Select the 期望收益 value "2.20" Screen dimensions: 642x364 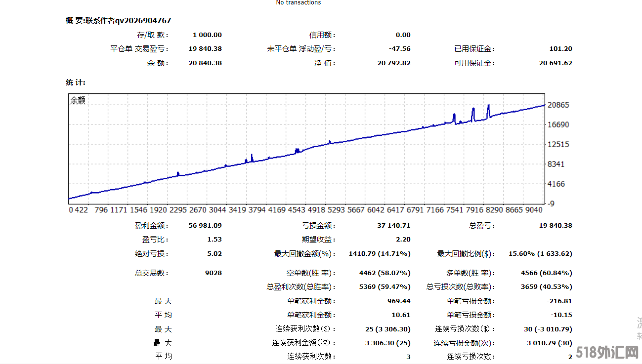coord(403,240)
